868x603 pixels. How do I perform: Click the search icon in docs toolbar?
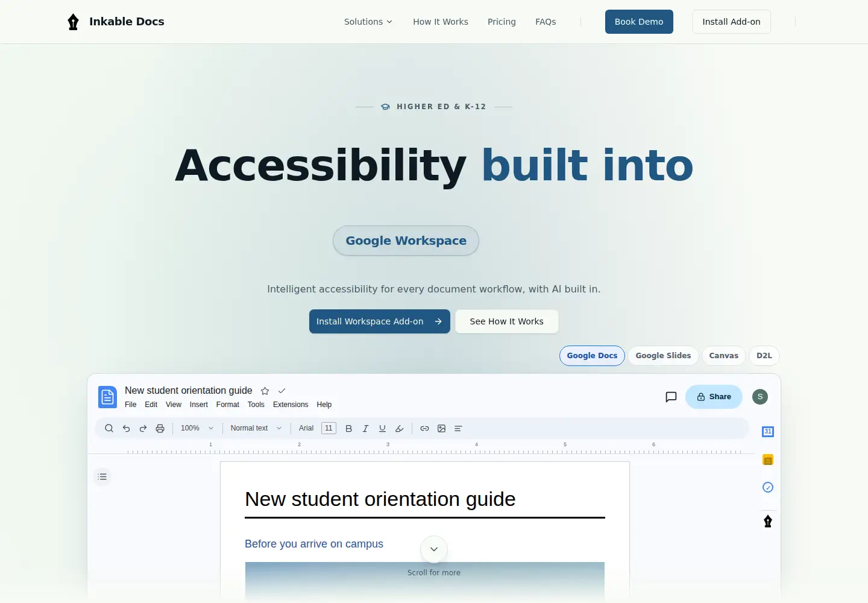coord(109,428)
